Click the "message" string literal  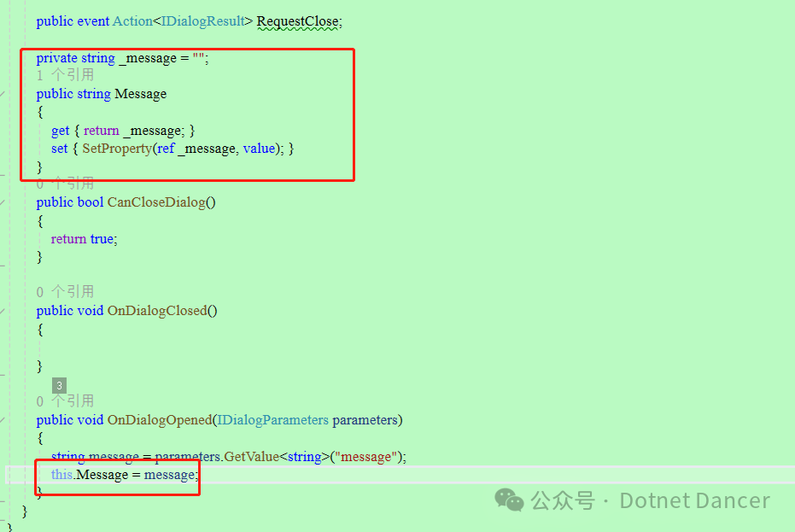coord(365,457)
